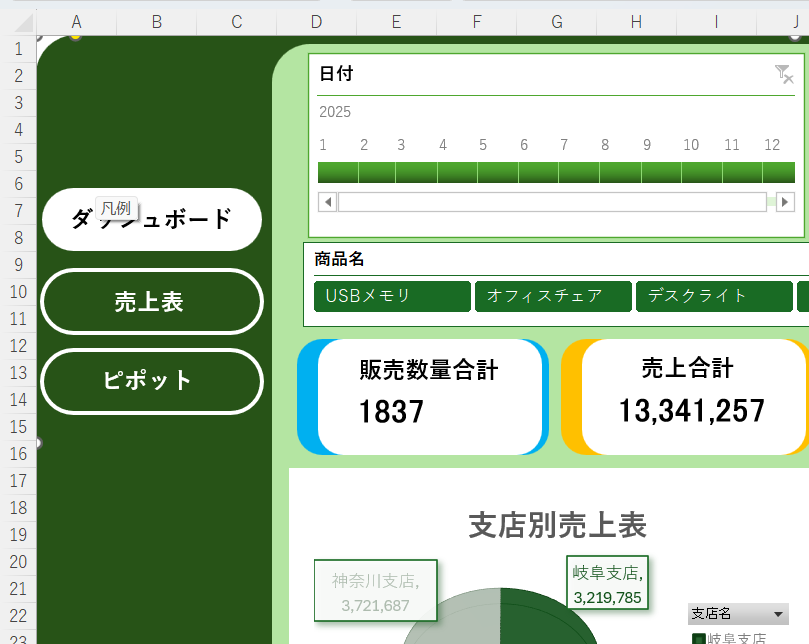The image size is (809, 644).
Task: Select month 1 in the timeline bar
Action: click(337, 173)
